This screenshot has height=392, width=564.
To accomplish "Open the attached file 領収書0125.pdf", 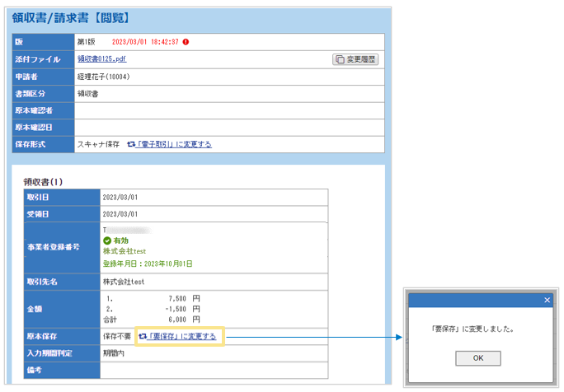I will coord(101,59).
